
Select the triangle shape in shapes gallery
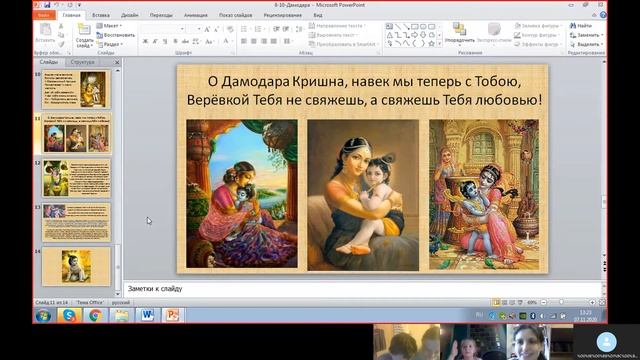pyautogui.click(x=389, y=35)
